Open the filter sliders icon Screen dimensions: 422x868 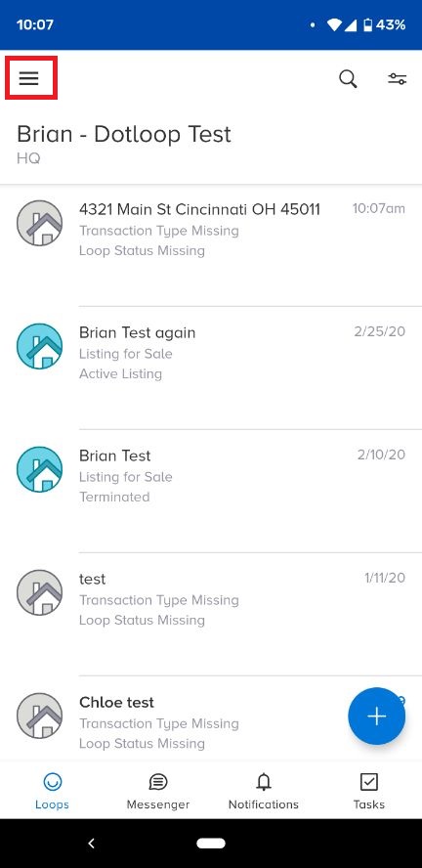click(398, 79)
